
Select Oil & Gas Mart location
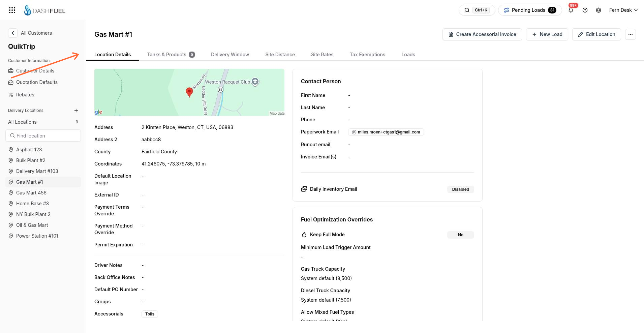pyautogui.click(x=43, y=225)
